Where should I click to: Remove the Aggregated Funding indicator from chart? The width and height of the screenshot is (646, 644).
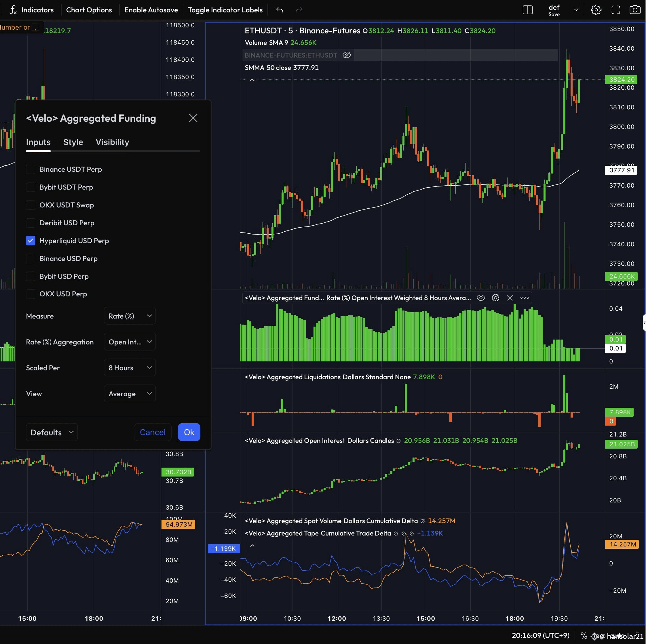510,298
